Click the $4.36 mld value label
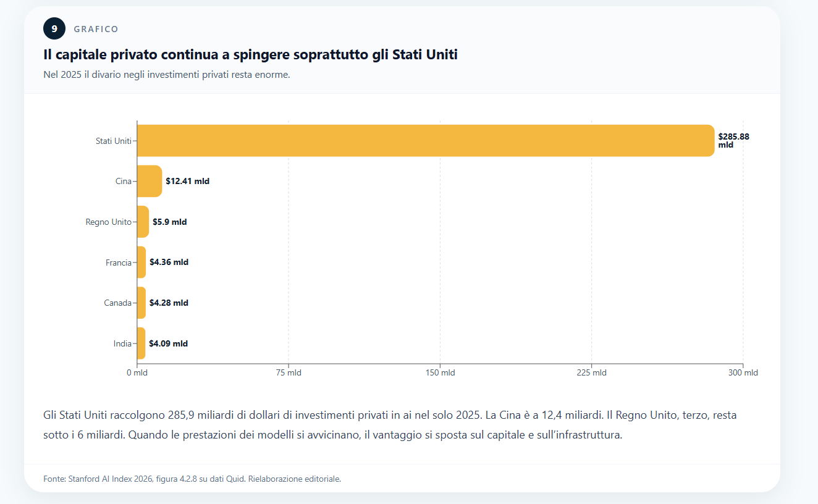Image resolution: width=818 pixels, height=504 pixels. click(x=169, y=262)
